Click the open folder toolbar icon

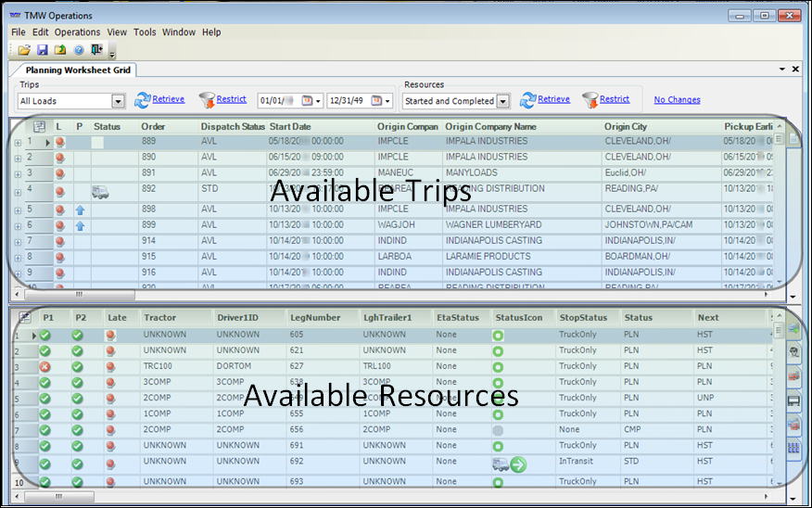click(24, 49)
